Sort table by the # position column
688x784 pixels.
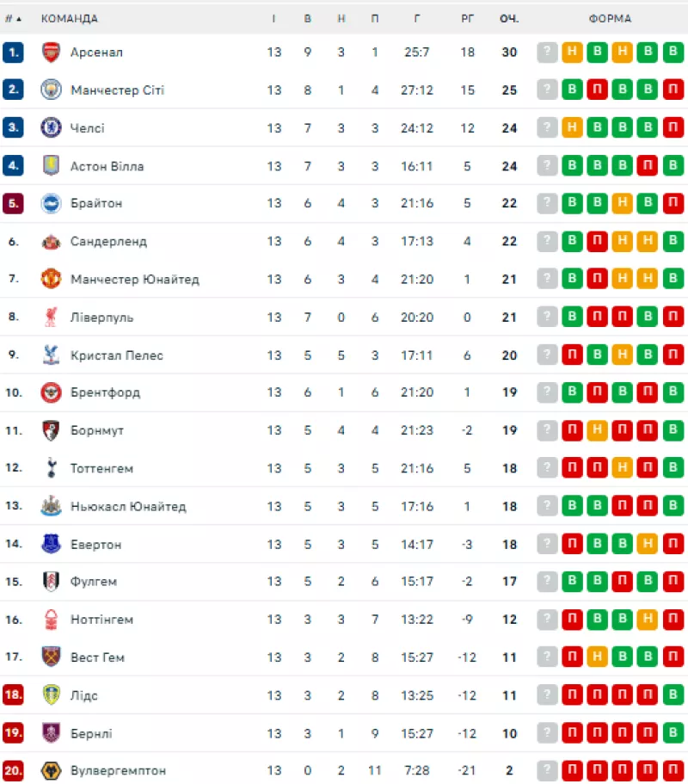13,18
